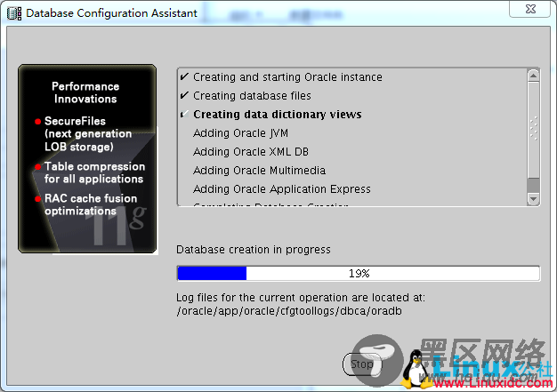557x392 pixels.
Task: Click the Stop button
Action: (x=362, y=364)
